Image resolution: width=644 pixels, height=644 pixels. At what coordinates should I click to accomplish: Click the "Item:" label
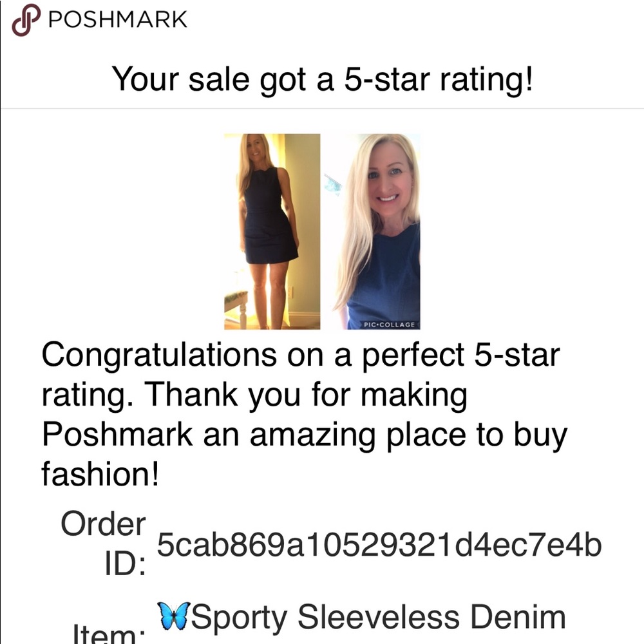pyautogui.click(x=108, y=634)
